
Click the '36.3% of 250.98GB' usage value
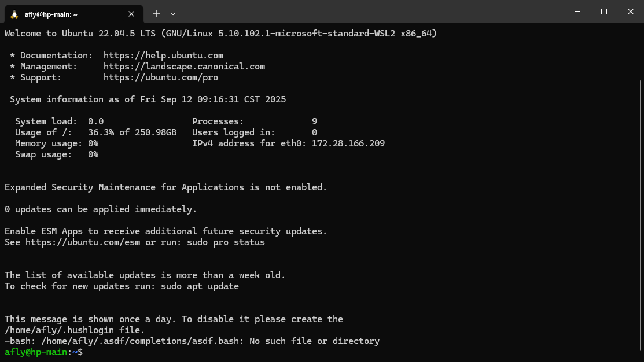click(x=133, y=132)
